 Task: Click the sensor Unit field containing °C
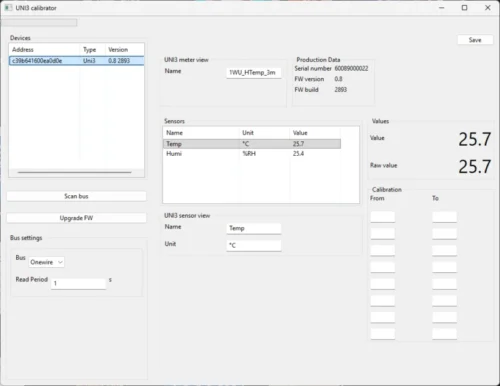254,245
